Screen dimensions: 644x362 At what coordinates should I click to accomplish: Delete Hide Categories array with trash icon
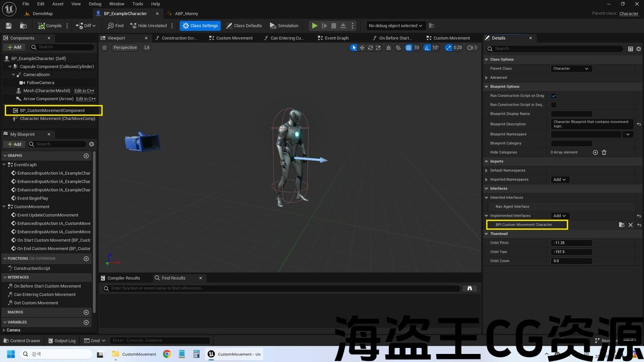[x=604, y=152]
